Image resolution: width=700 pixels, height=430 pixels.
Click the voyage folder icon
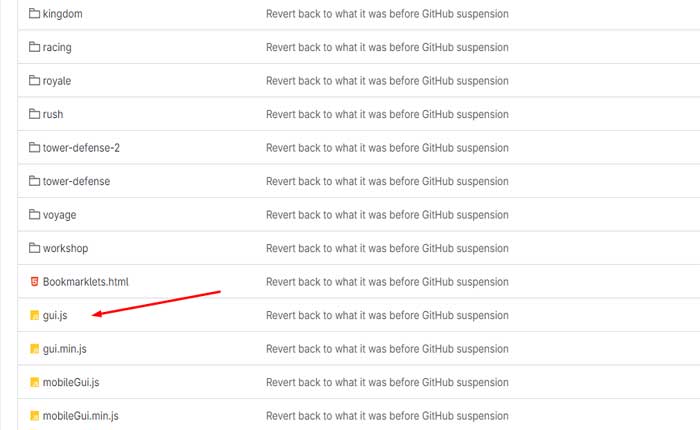click(34, 215)
